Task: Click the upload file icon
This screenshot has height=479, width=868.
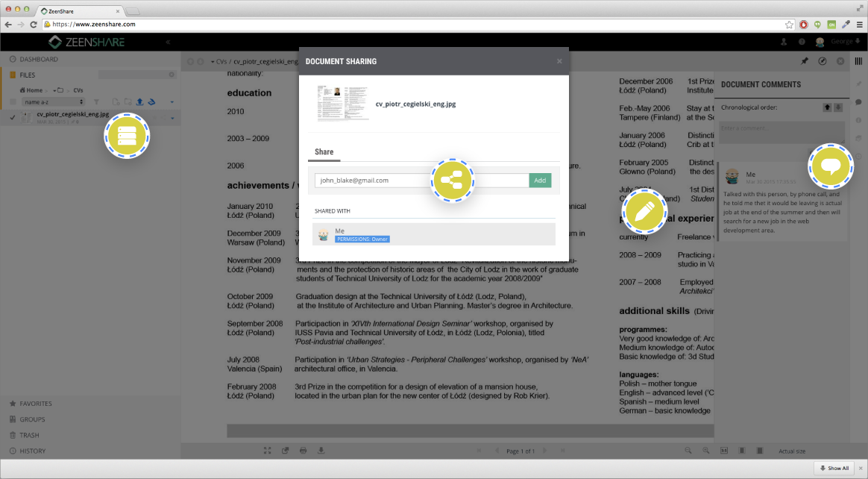Action: [139, 102]
